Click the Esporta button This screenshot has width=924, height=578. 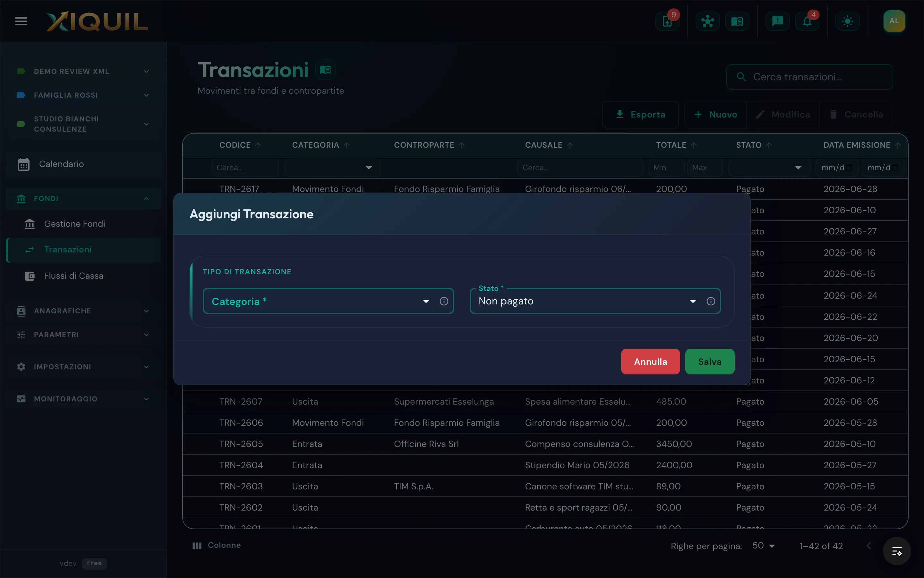[640, 114]
